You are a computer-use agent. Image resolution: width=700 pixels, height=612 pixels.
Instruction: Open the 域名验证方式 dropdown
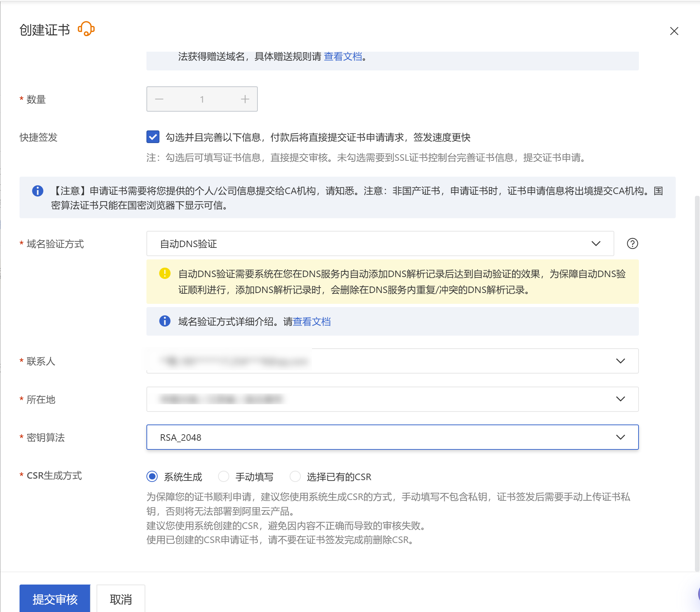(380, 243)
